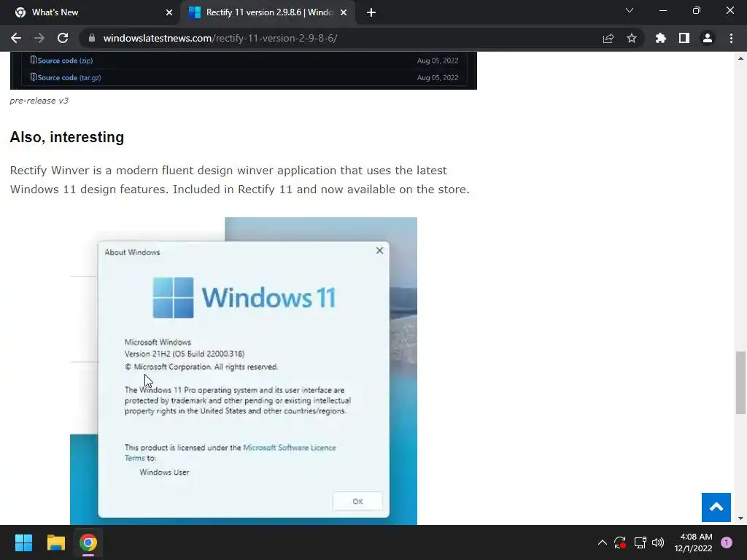Select the Rectify 11 version 2.9.8.6 tab
This screenshot has height=560, width=747.
[x=267, y=12]
